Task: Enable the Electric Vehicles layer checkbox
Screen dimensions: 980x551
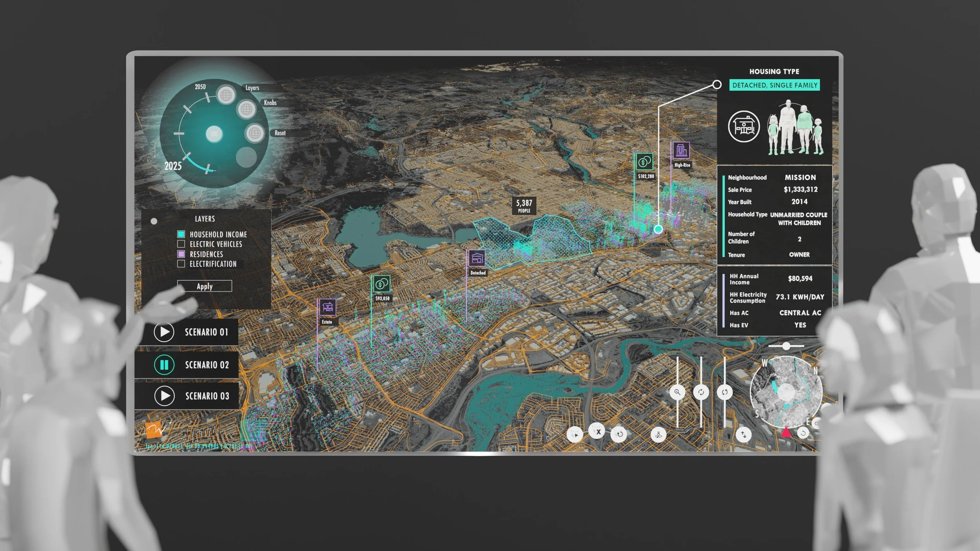Action: click(x=181, y=244)
